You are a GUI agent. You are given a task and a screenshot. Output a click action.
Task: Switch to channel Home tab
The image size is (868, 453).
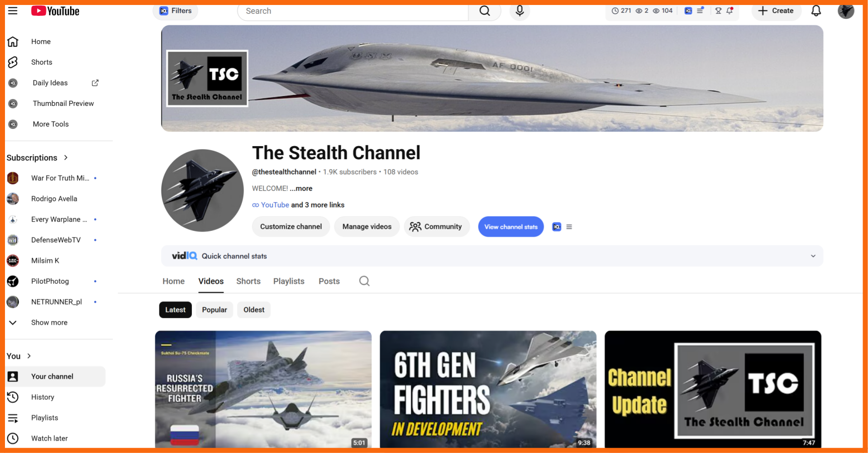tap(174, 281)
